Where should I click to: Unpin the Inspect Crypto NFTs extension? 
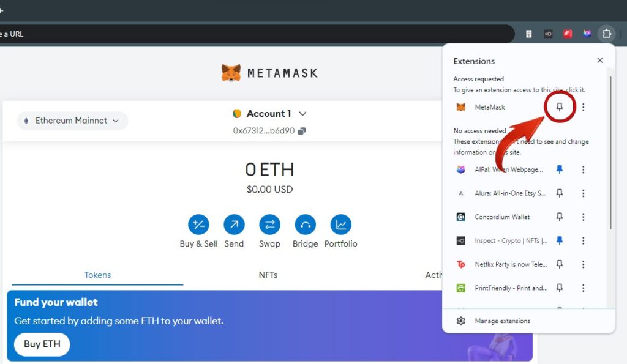click(x=560, y=240)
